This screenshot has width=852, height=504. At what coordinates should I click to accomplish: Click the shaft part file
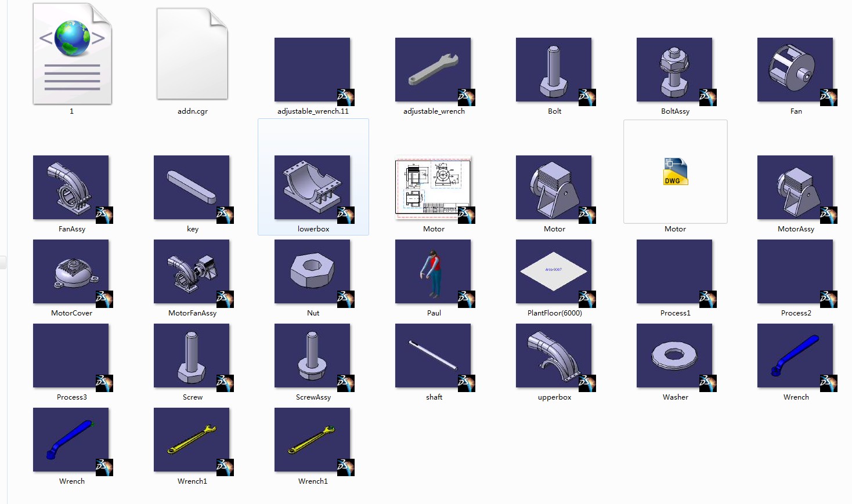coord(433,356)
